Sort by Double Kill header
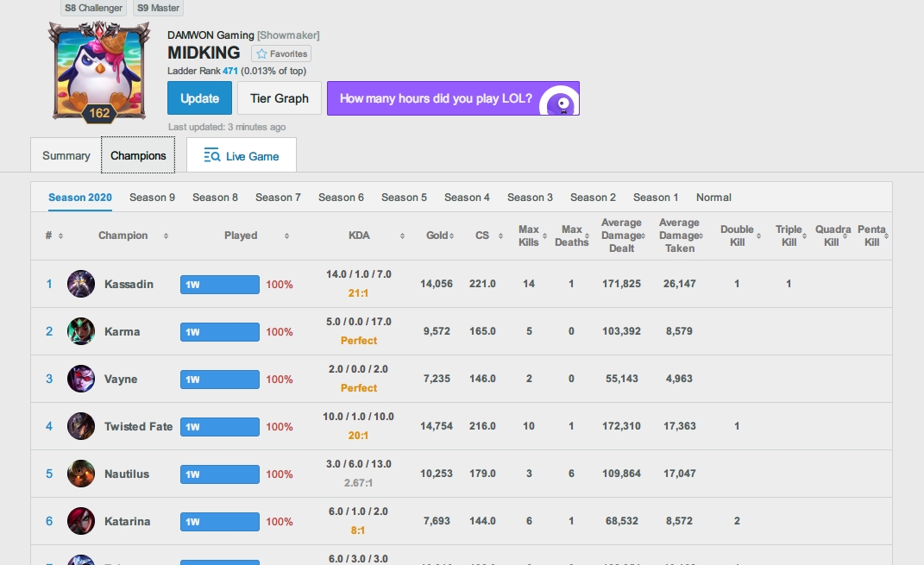The height and width of the screenshot is (565, 924). [737, 235]
